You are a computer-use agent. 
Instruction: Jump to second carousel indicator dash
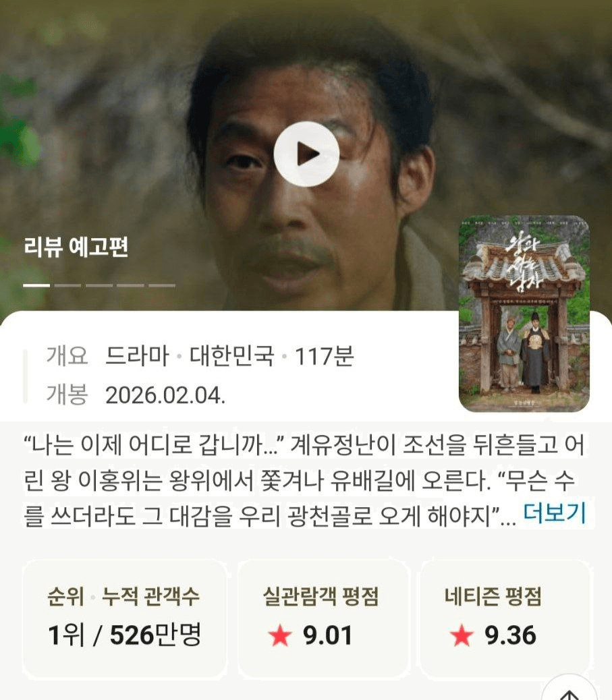[x=68, y=285]
